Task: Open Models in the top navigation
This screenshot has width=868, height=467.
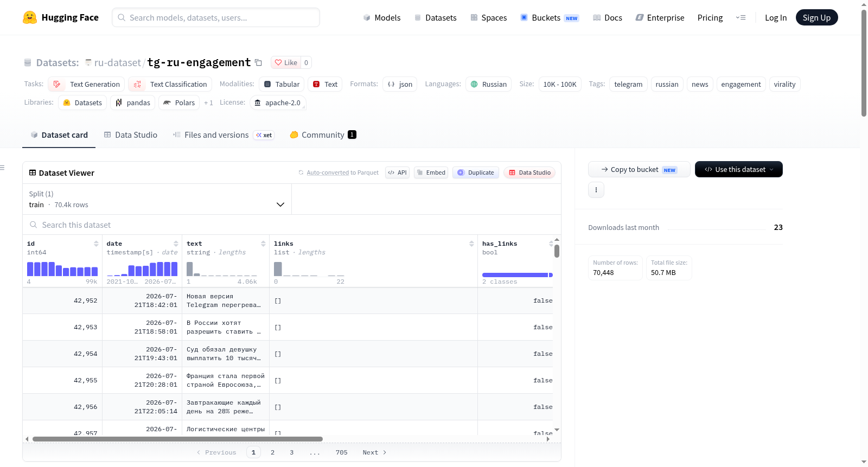Action: [x=382, y=17]
